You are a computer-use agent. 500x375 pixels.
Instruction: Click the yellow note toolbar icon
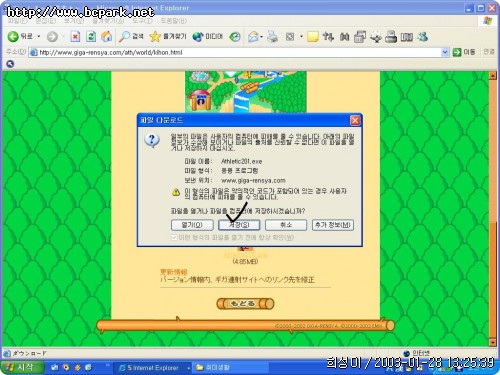pyautogui.click(x=313, y=37)
